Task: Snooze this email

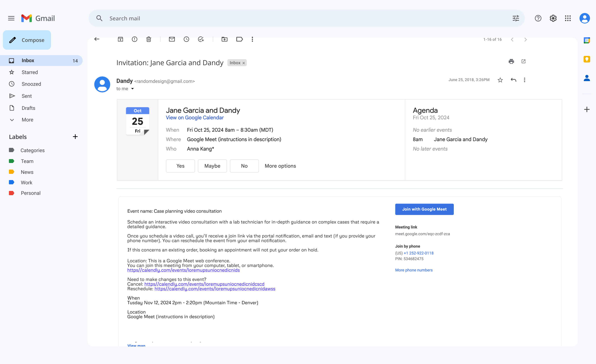Action: click(186, 39)
